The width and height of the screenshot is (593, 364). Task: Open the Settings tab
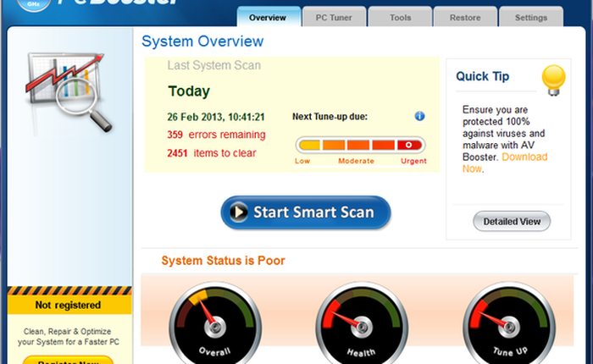coord(530,17)
